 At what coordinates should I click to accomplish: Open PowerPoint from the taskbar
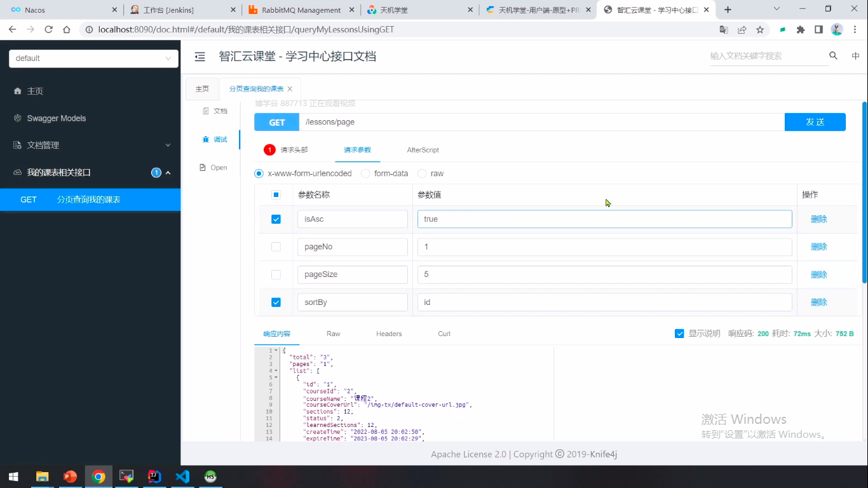(70, 477)
